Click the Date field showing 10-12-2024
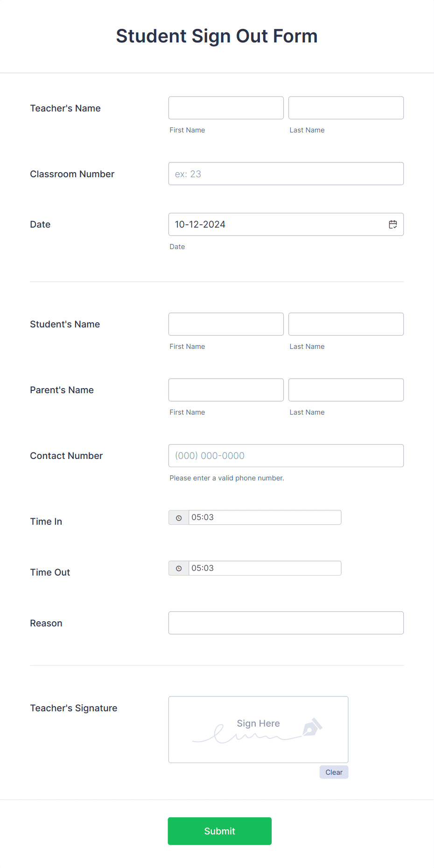The width and height of the screenshot is (434, 868). [280, 224]
